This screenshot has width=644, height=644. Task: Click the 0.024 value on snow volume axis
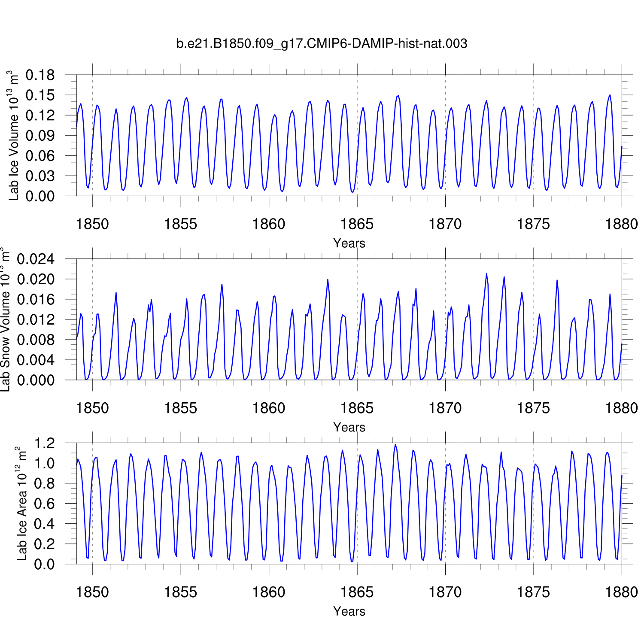click(x=36, y=259)
